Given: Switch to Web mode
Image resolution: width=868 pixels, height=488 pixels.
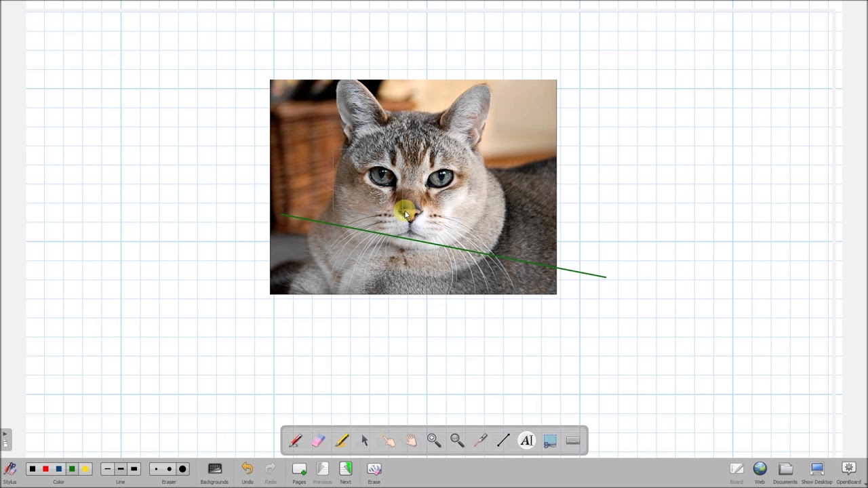Looking at the screenshot, I should 759,472.
